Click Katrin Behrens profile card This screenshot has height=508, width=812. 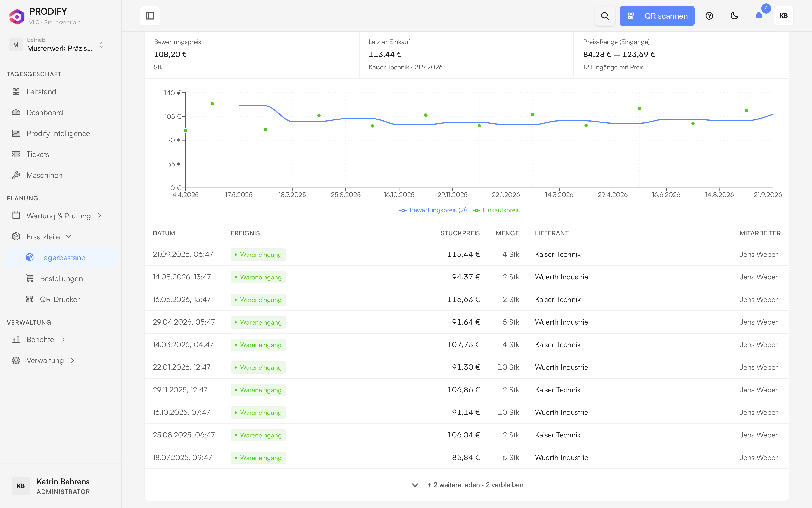coord(60,486)
